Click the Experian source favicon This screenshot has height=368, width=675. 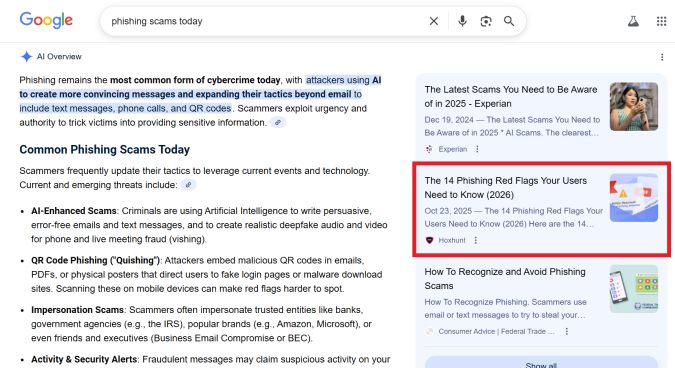[429, 149]
